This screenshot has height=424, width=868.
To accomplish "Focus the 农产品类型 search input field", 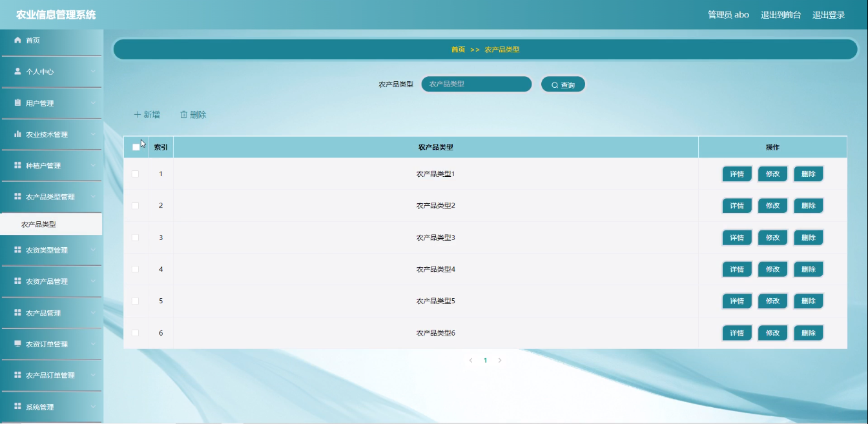I will [477, 84].
